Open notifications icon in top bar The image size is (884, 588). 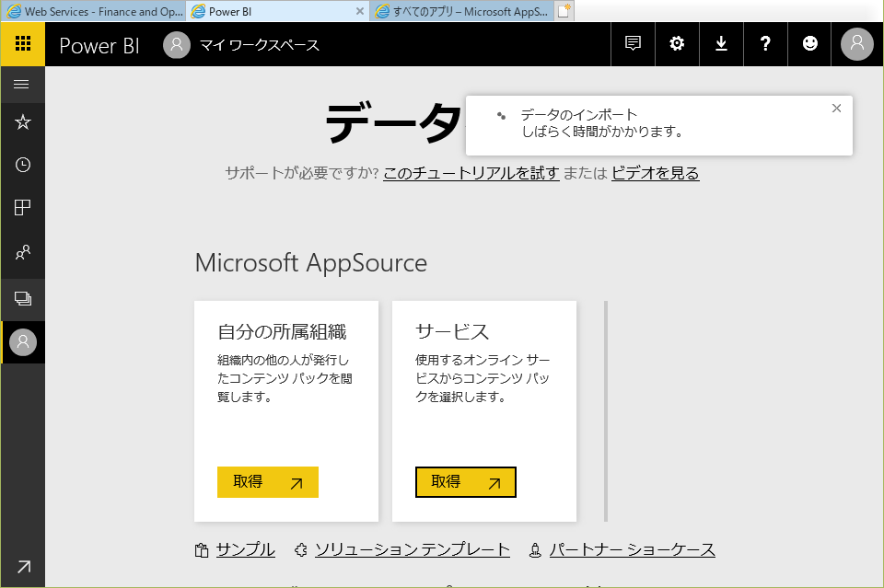(x=634, y=44)
